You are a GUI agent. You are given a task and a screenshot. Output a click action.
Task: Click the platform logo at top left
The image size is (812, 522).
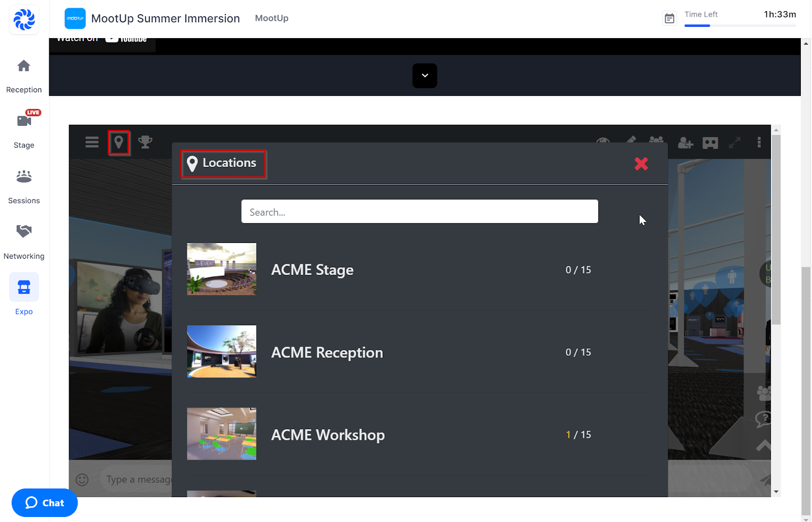click(24, 20)
